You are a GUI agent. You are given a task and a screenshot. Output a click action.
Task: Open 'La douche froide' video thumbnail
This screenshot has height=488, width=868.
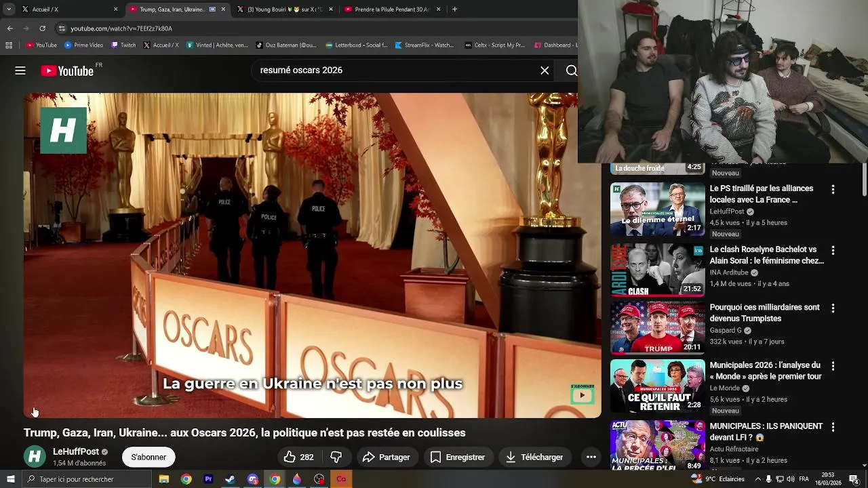click(657, 168)
